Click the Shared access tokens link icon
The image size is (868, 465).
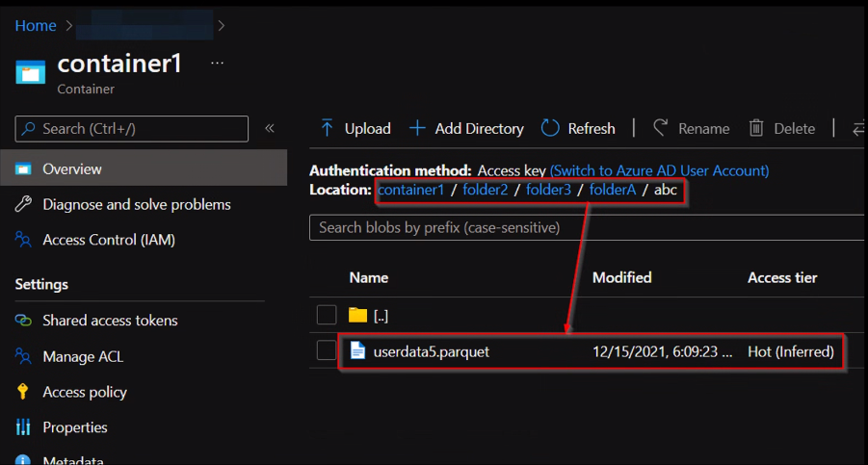[23, 321]
